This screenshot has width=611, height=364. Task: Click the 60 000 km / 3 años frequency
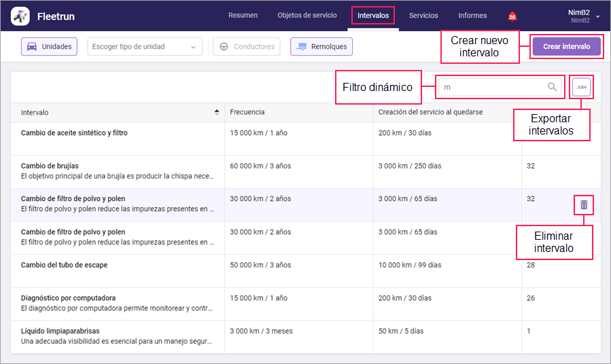pos(260,166)
